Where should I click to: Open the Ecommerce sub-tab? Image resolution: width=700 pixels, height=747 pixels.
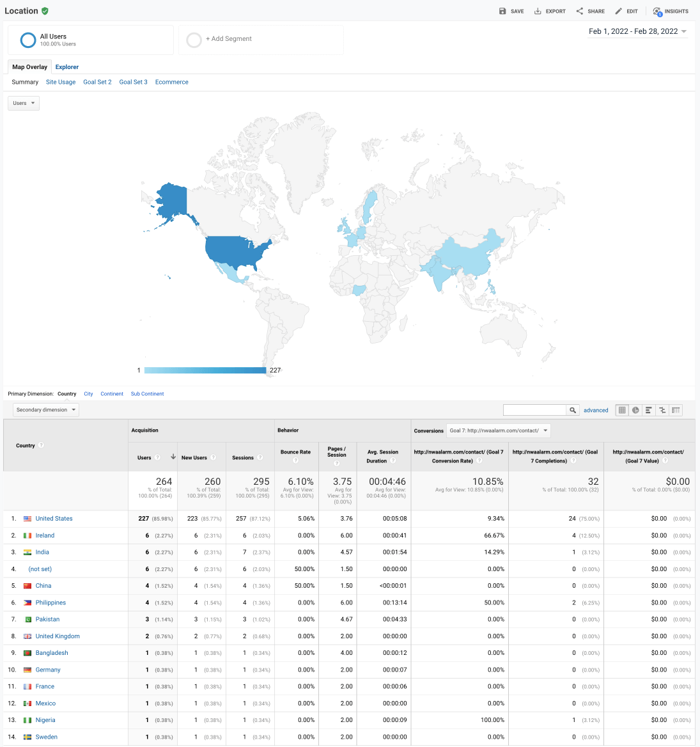171,82
